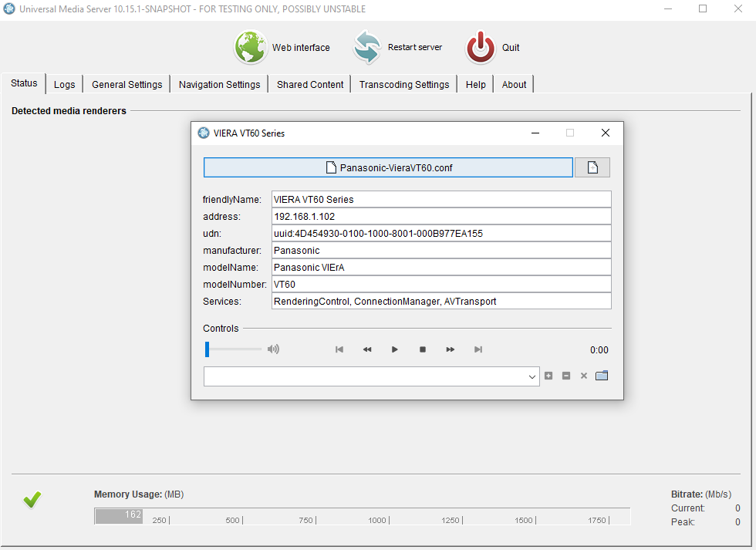Fast forward playback on the renderer
Screen dimensions: 756x550
(x=450, y=349)
